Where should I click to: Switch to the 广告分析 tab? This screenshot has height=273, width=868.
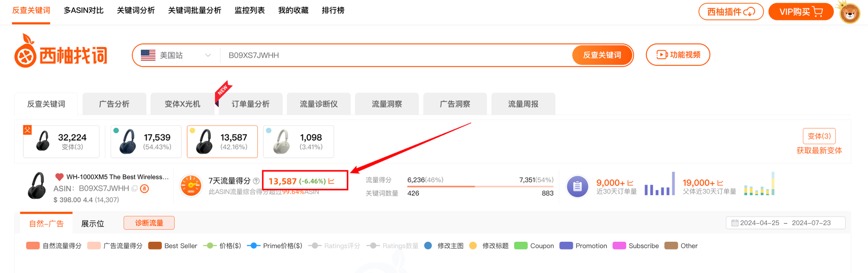click(x=114, y=104)
